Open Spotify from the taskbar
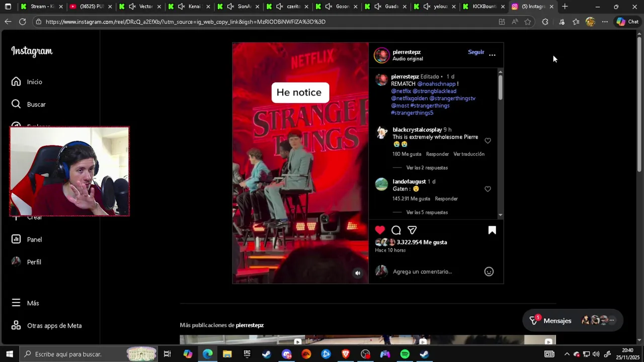Image resolution: width=644 pixels, height=362 pixels. [405, 354]
